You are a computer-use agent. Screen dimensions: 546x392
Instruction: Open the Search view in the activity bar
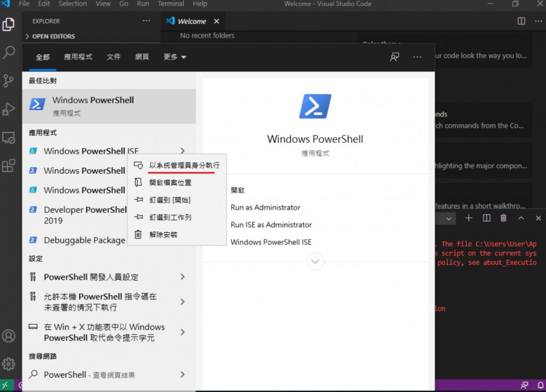coord(9,53)
